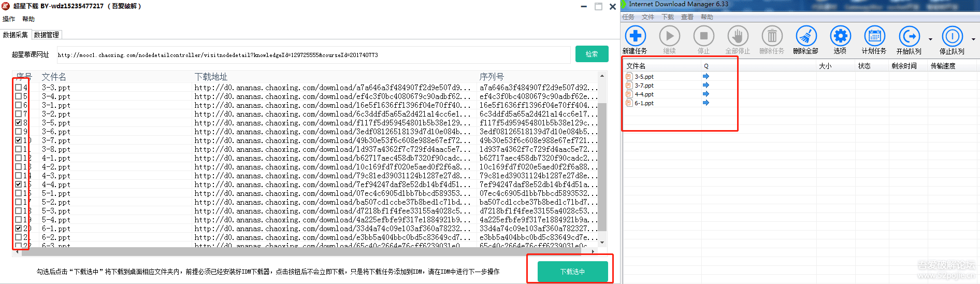Check the box for row 3-1.ppt
The image size is (980, 284).
click(x=19, y=105)
